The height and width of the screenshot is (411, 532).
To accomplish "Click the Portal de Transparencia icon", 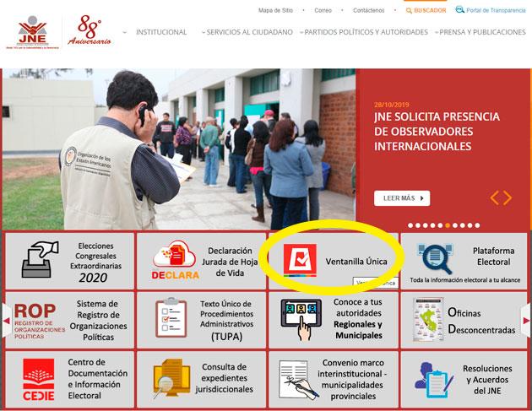I will [x=459, y=9].
